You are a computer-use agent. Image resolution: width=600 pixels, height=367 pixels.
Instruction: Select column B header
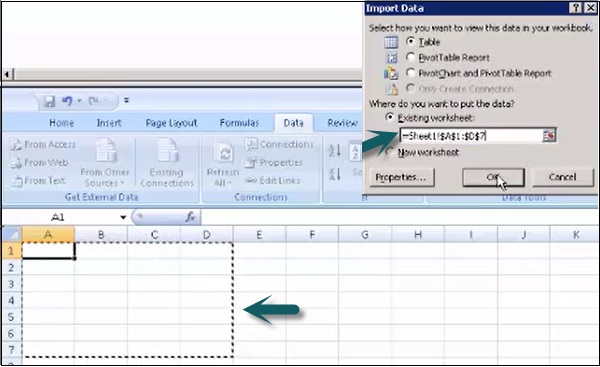pos(101,235)
